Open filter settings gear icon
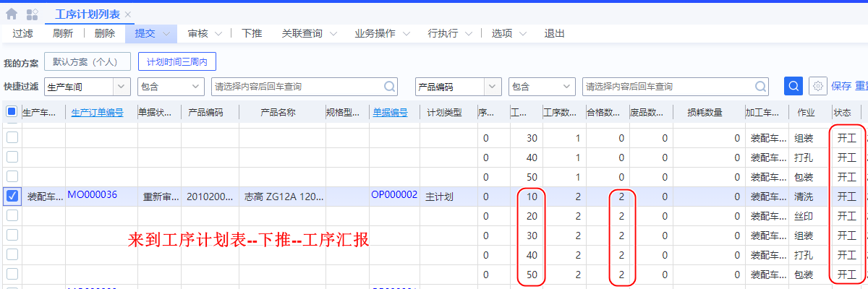The height and width of the screenshot is (289, 868). (817, 86)
